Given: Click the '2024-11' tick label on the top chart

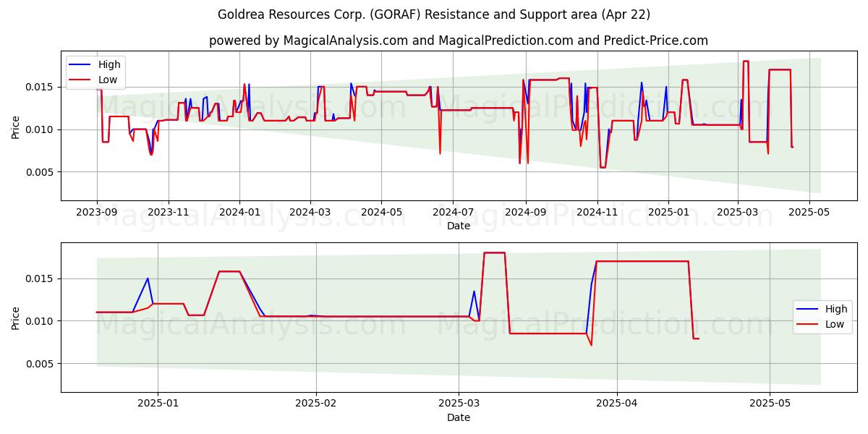Looking at the screenshot, I should [597, 213].
